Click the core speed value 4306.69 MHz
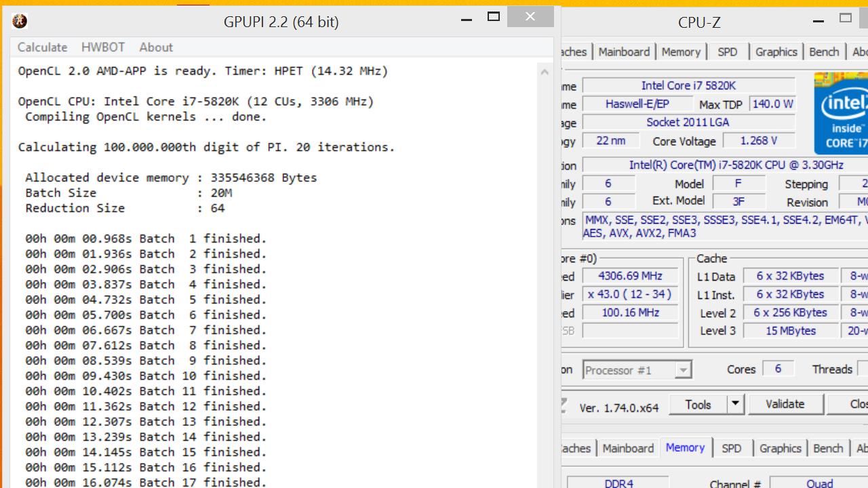Image resolution: width=868 pixels, height=488 pixels. (630, 276)
